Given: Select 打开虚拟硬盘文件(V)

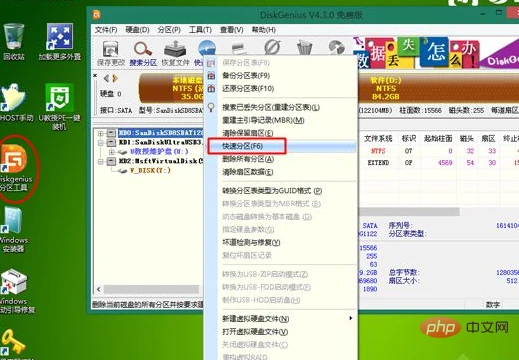Looking at the screenshot, I should pos(280,332).
